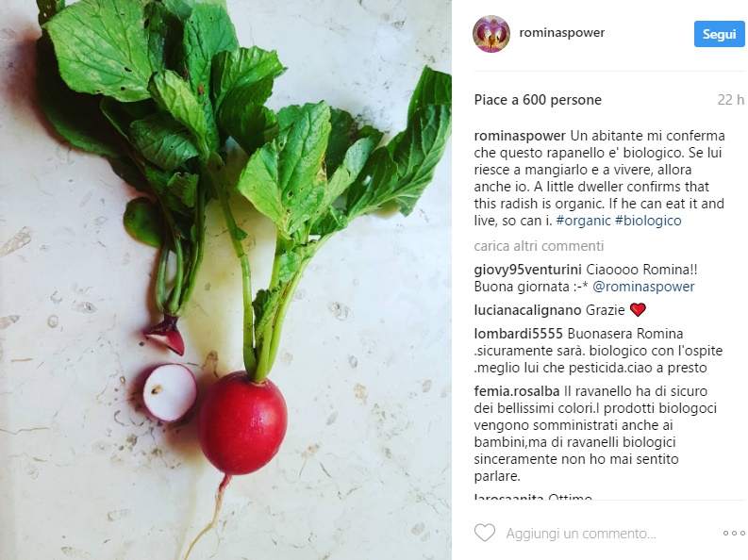
Task: Click 'Piace a 600 persone' likes count
Action: 538,100
